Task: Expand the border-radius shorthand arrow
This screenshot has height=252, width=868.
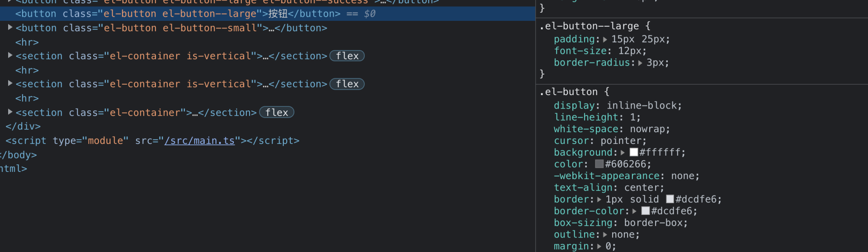Action: coord(640,63)
